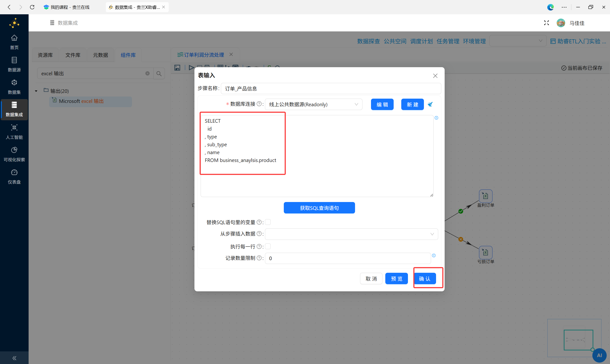Toggle fullscreen with the expand icon
The height and width of the screenshot is (364, 610).
click(546, 23)
